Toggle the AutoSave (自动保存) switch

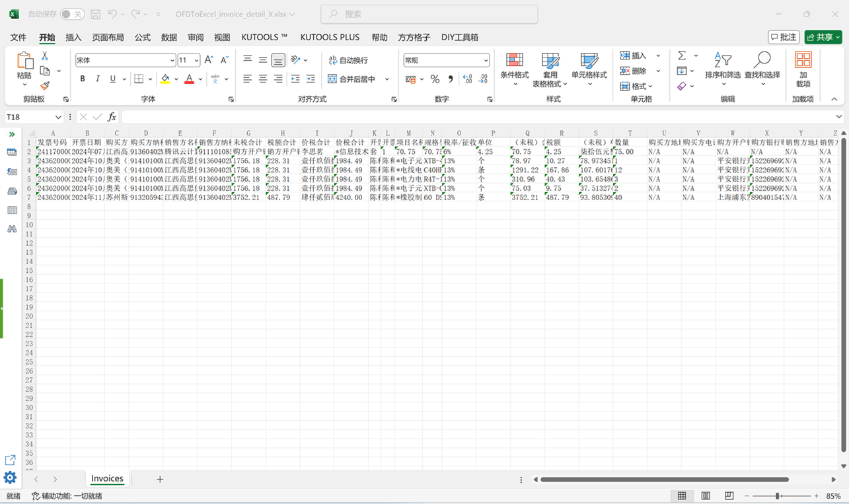click(x=73, y=14)
